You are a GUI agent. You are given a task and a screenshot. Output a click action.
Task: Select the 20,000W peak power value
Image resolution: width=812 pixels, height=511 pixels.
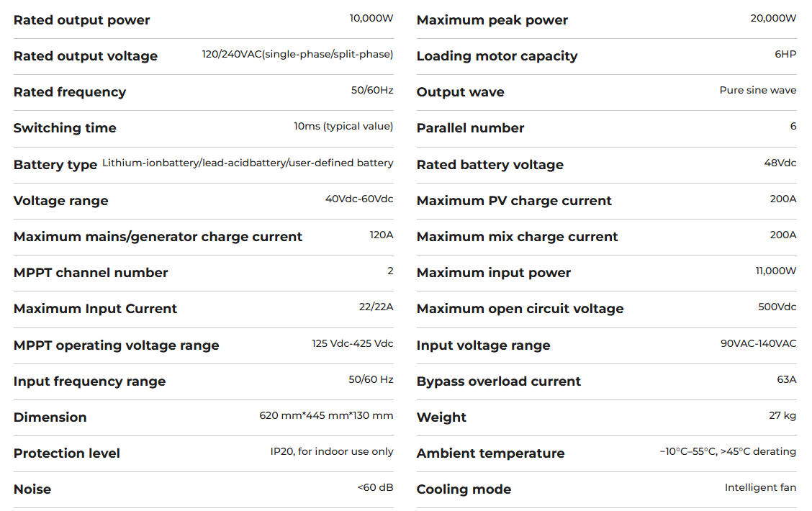tap(773, 18)
